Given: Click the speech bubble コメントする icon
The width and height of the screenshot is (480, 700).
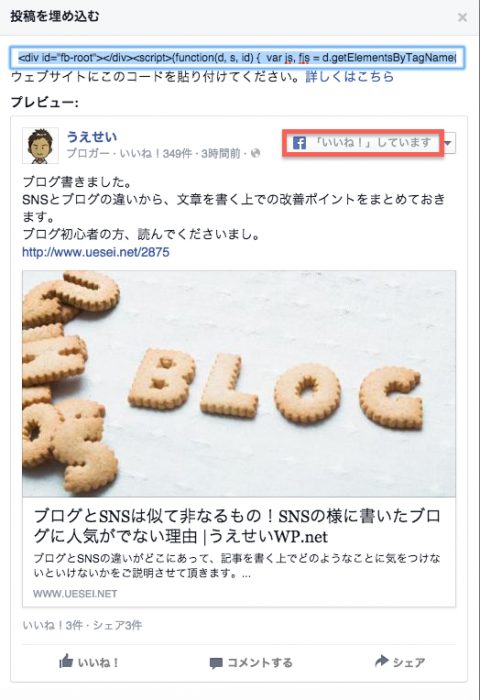Looking at the screenshot, I should click(216, 663).
